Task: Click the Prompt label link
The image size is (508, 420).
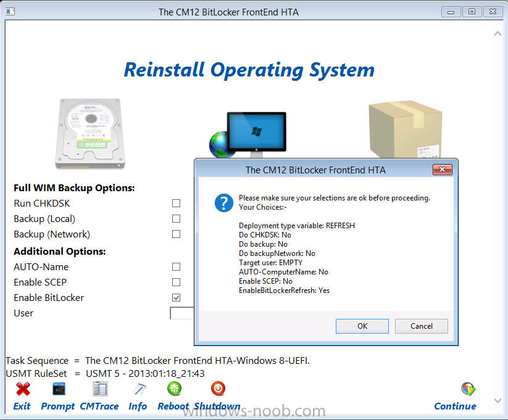Action: tap(57, 406)
